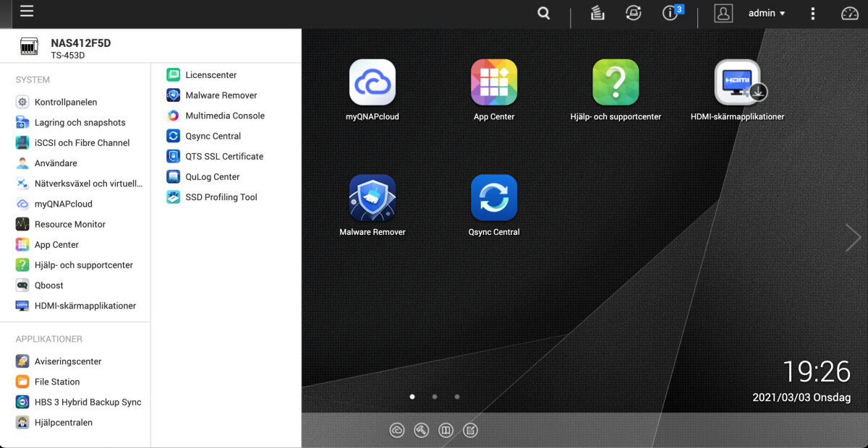Click the NAS device icon beside NAS412F5D
This screenshot has width=868, height=448.
29,47
